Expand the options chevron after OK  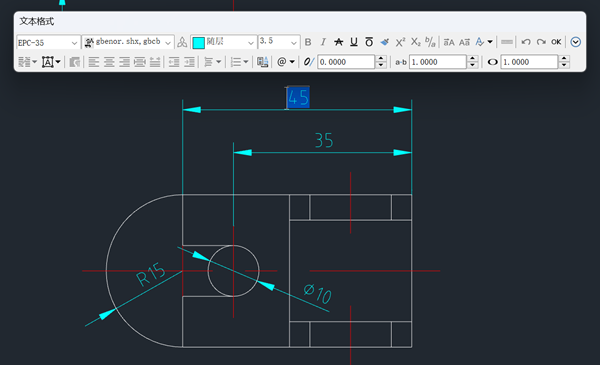[576, 42]
